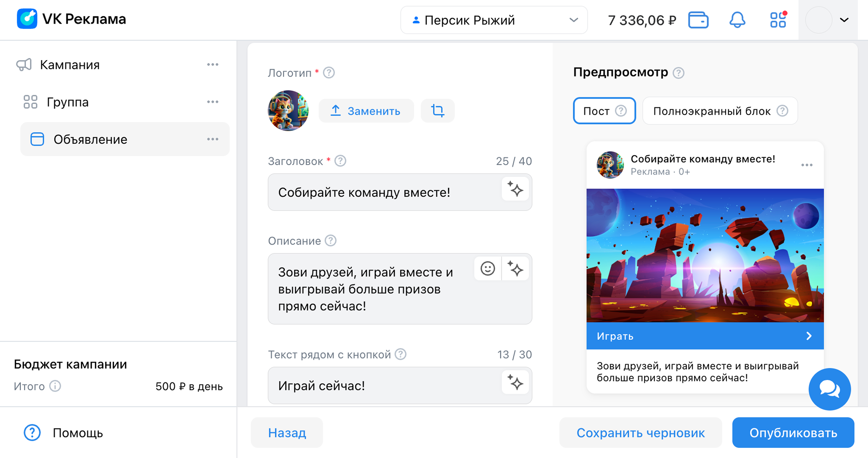The width and height of the screenshot is (868, 458).
Task: Show help icon on Полноэкранный блок tab
Action: point(782,111)
